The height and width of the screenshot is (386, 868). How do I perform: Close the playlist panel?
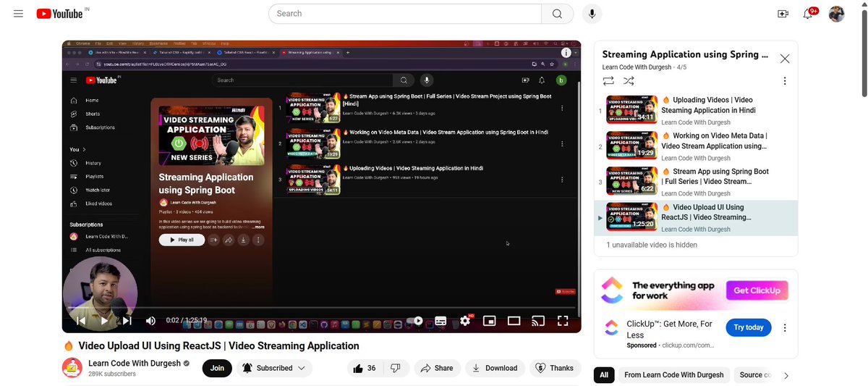[785, 59]
